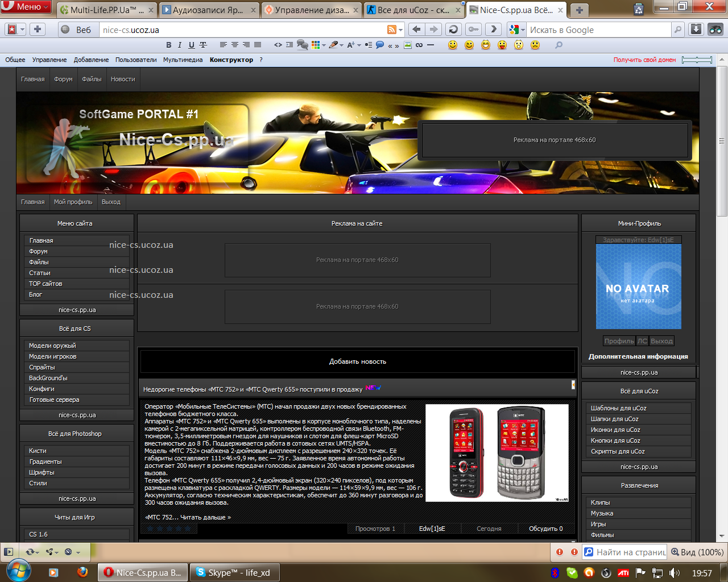Open Шаблоны для uCoz link

point(618,408)
